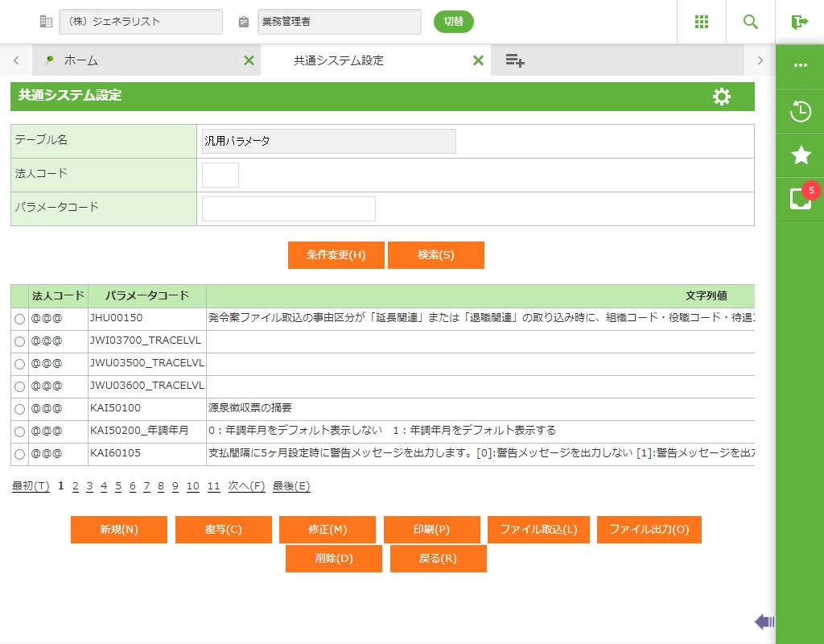This screenshot has width=824, height=644.
Task: Switch to the ホーム tab
Action: [x=80, y=60]
